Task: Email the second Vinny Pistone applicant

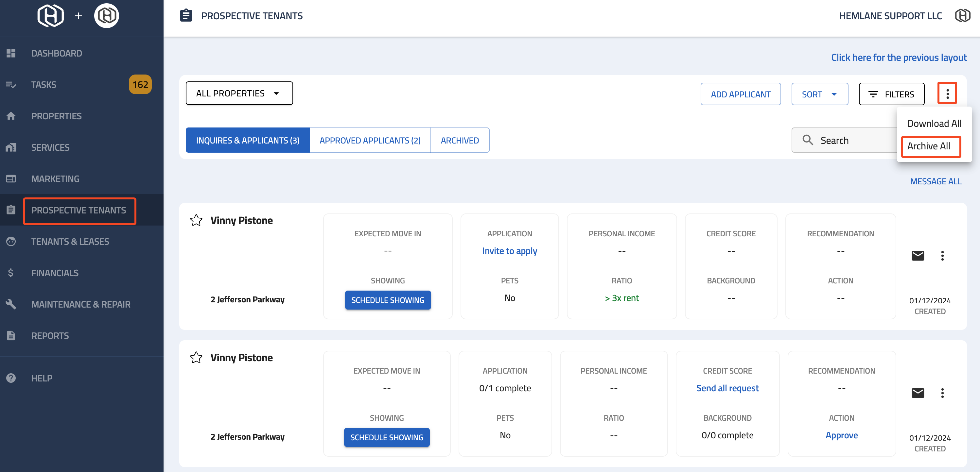Action: [918, 393]
